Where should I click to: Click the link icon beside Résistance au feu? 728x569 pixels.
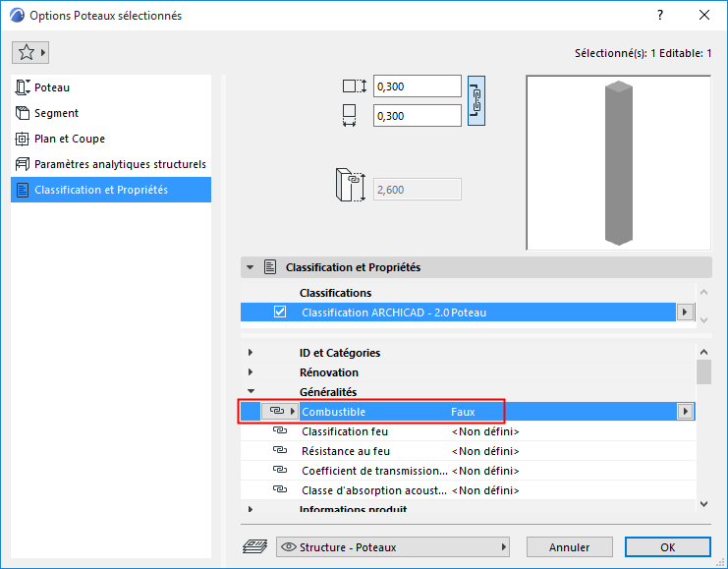coord(279,451)
